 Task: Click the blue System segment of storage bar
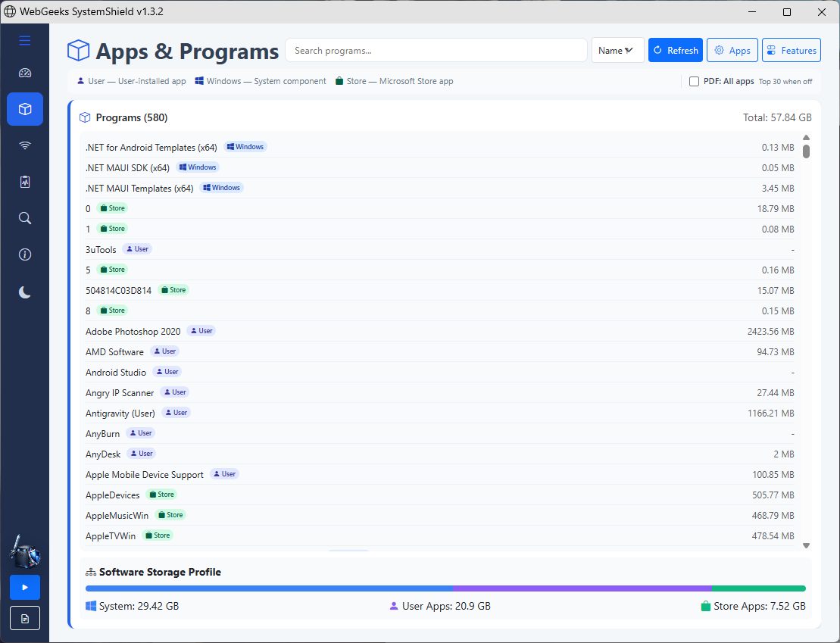tap(269, 588)
